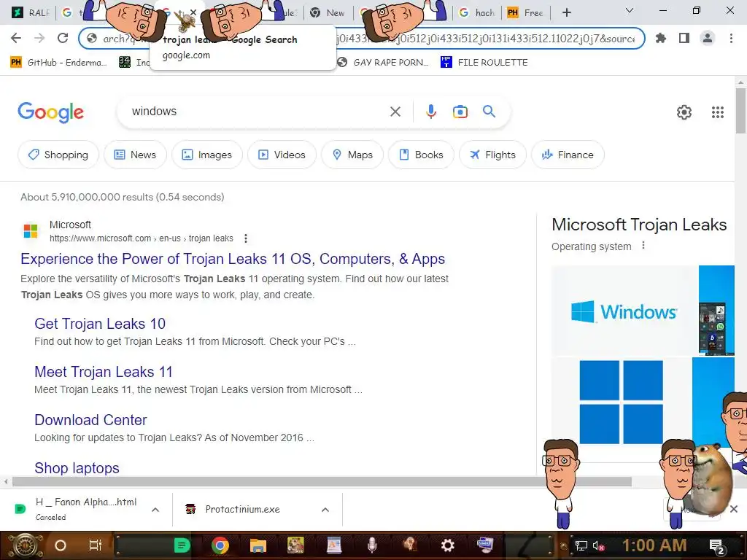747x560 pixels.
Task: Click the horizontal page scrollbar
Action: point(322,482)
